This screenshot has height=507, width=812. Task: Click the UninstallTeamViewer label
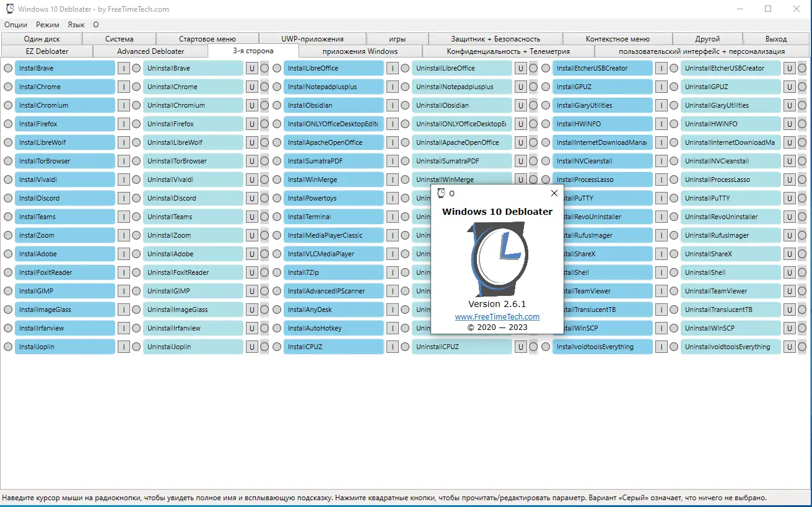731,291
